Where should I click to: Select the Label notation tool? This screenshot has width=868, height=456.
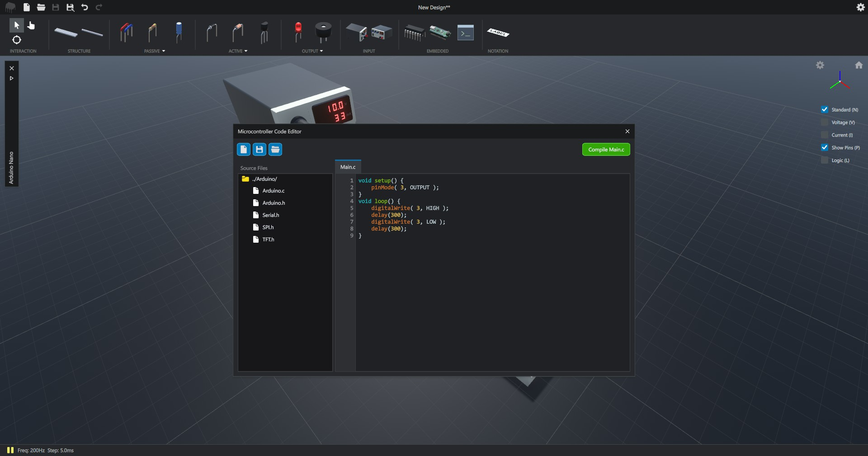point(498,33)
